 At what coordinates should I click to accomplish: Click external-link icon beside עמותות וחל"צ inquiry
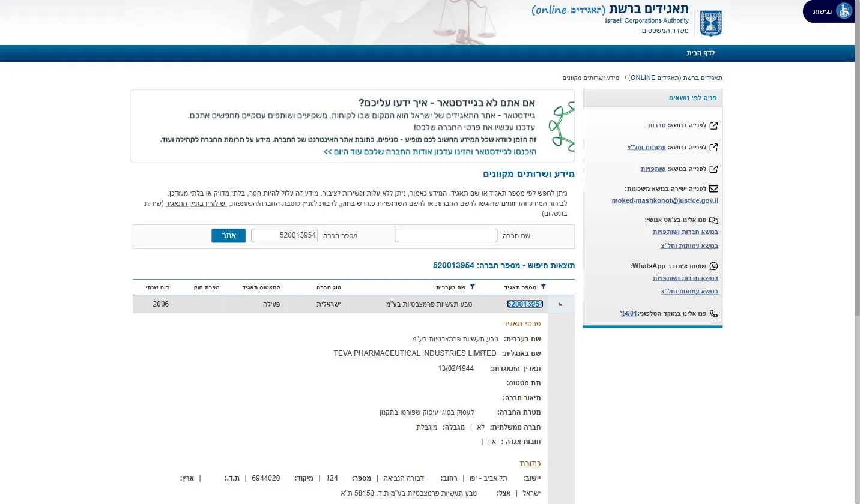pos(713,147)
